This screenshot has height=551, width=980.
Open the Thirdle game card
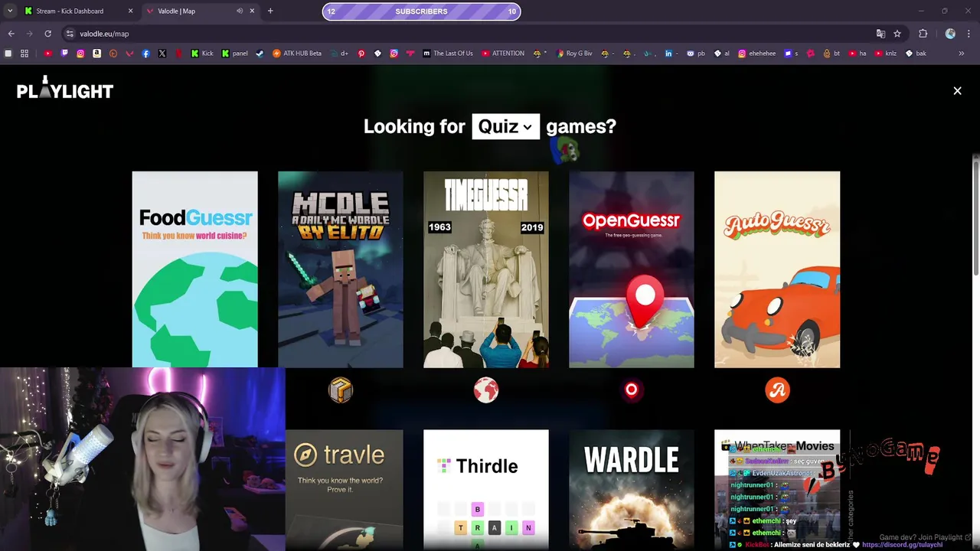pos(486,490)
